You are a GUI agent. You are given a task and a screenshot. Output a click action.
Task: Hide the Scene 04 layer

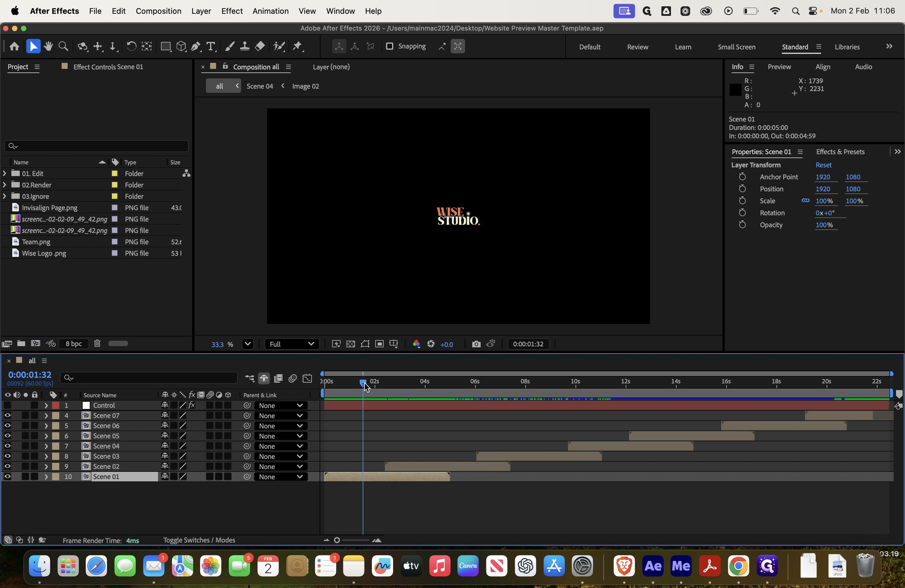click(7, 446)
